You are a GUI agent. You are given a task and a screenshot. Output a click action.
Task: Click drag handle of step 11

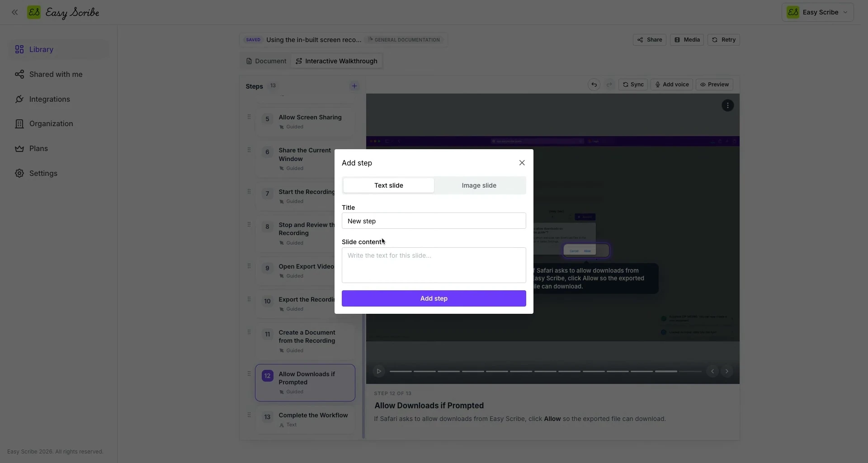[x=249, y=332]
